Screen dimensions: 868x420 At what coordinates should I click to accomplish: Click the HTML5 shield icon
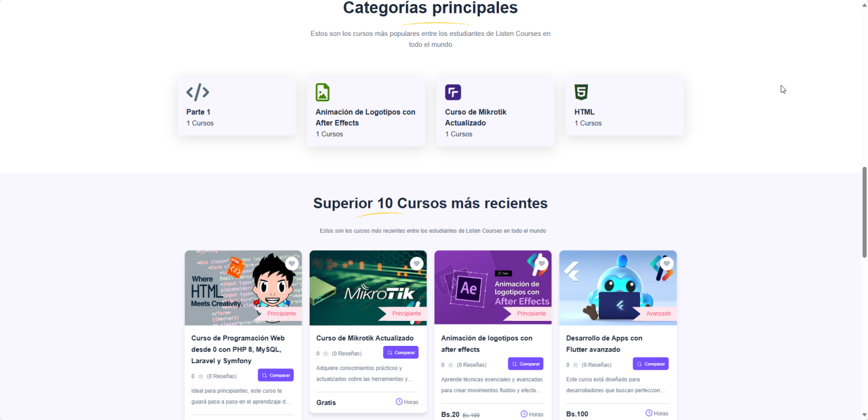coord(581,92)
